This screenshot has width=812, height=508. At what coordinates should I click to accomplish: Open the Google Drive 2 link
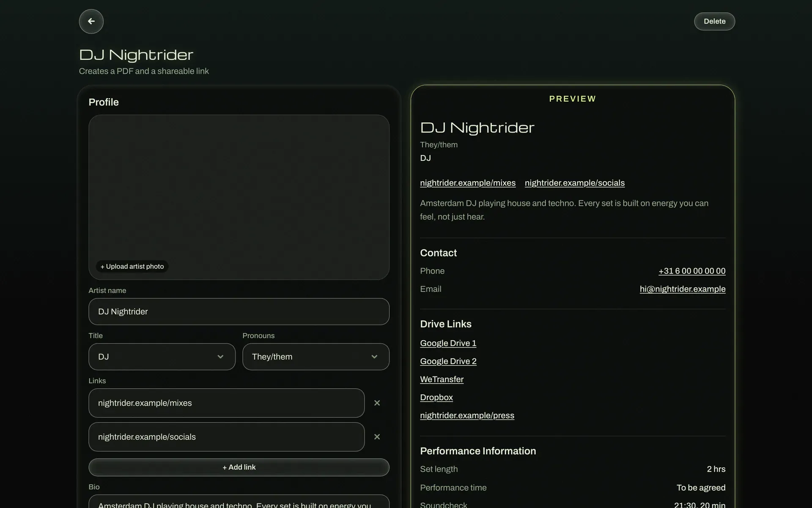tap(448, 362)
